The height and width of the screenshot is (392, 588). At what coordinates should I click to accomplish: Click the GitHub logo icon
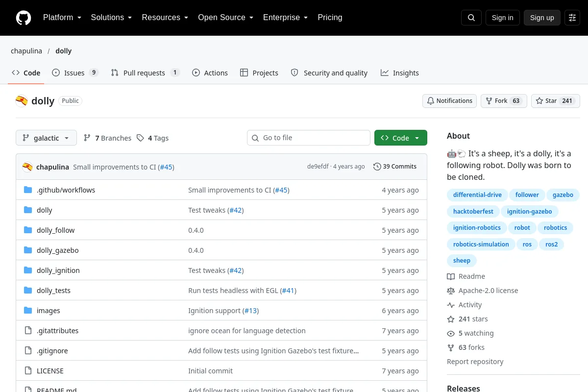pos(24,18)
